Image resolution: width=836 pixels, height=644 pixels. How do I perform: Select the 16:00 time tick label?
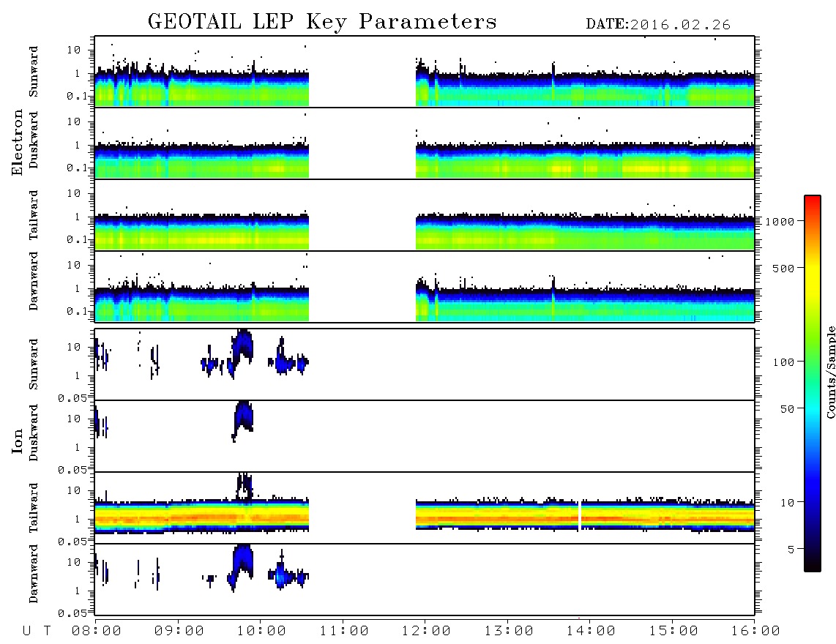pyautogui.click(x=755, y=631)
